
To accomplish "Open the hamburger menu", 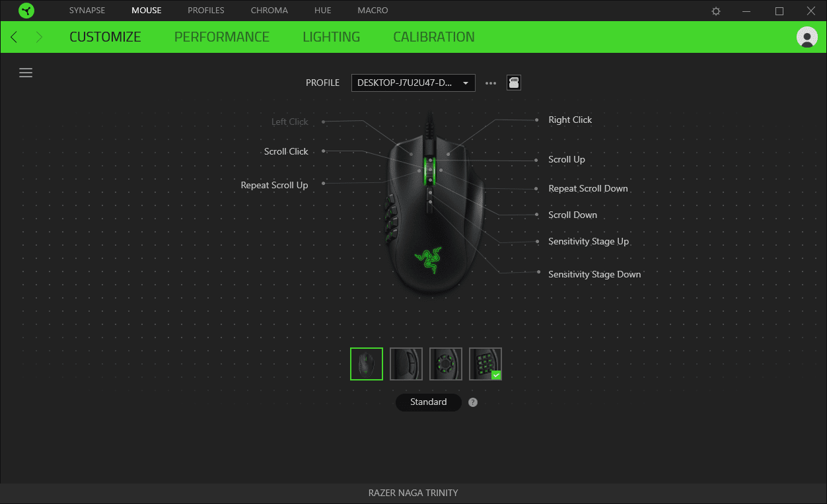I will point(26,73).
